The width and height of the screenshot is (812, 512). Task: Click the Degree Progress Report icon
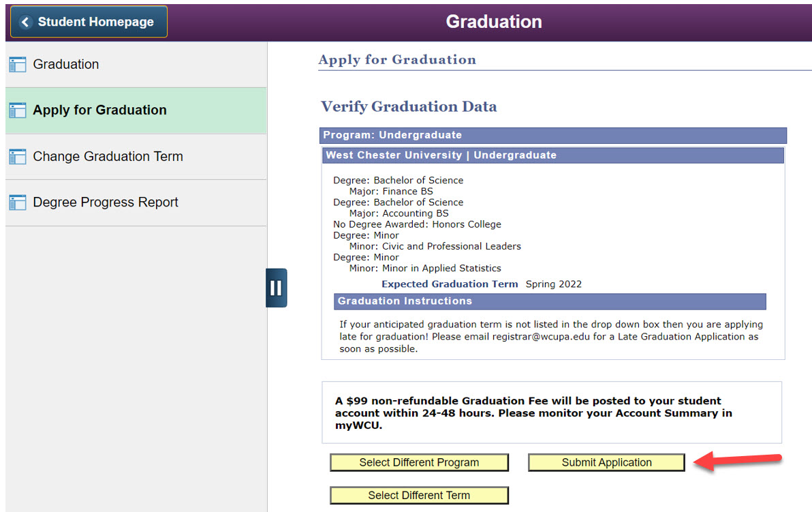click(x=18, y=202)
